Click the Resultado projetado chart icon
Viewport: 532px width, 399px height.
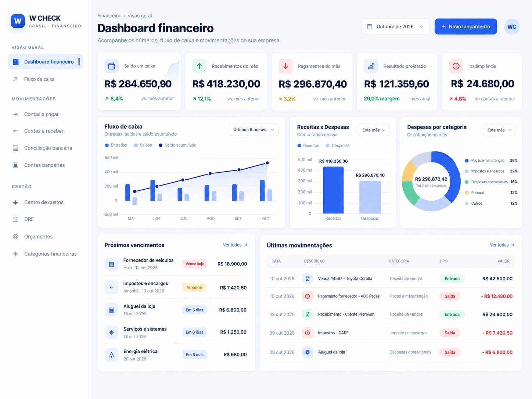tap(371, 66)
